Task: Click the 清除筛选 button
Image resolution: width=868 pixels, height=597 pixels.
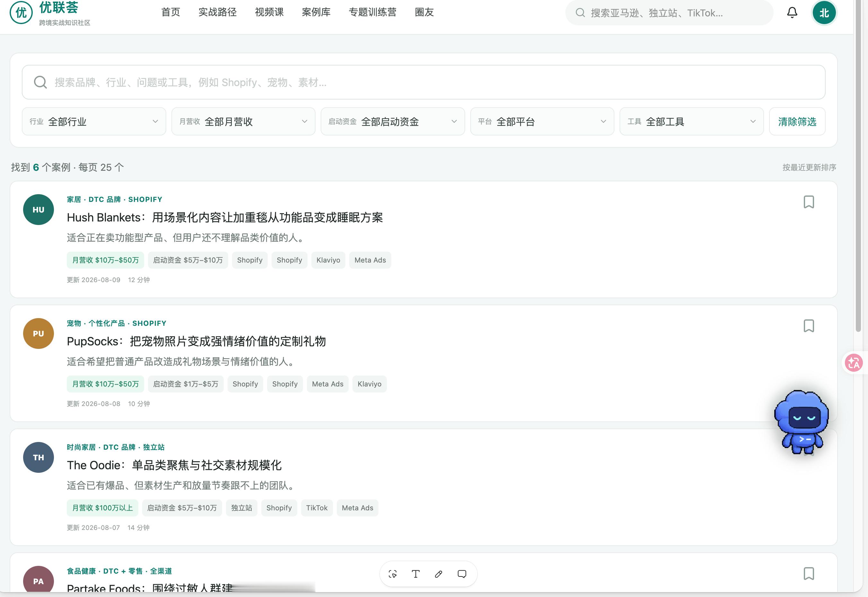Action: 797,122
